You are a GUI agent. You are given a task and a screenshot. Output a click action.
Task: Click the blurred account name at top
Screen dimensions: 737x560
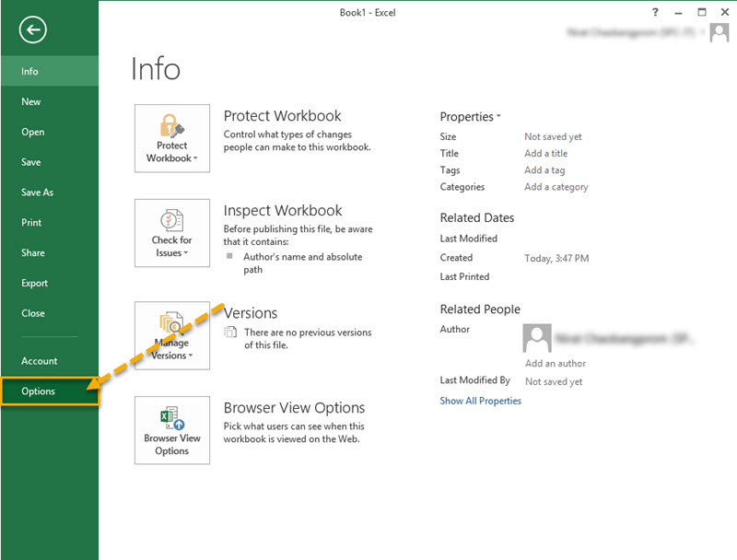[631, 32]
